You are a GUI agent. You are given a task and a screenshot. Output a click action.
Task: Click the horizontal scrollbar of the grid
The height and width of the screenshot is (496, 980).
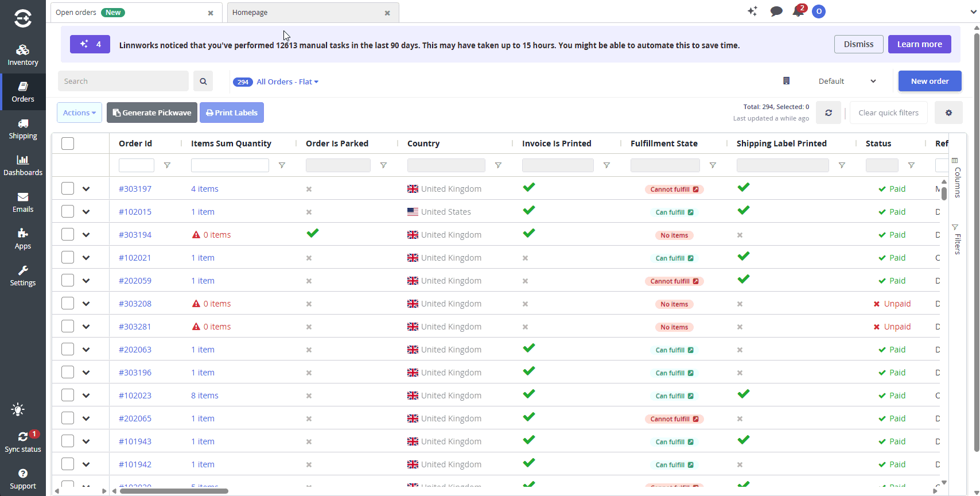coord(174,491)
